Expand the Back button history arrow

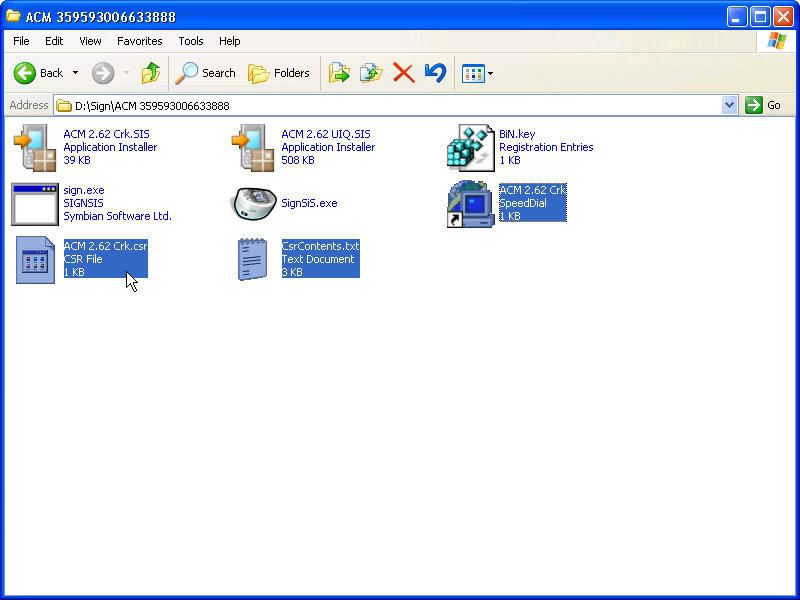[x=75, y=73]
